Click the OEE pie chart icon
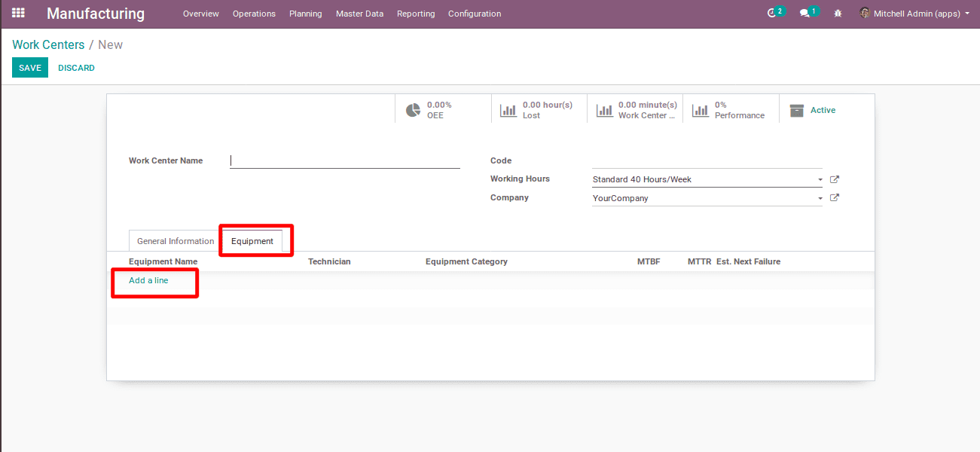This screenshot has height=452, width=980. 413,110
